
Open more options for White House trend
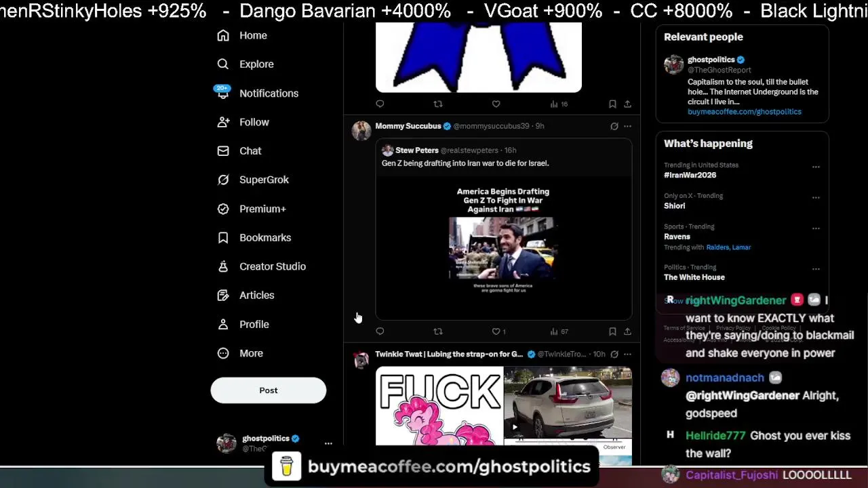[x=816, y=269]
